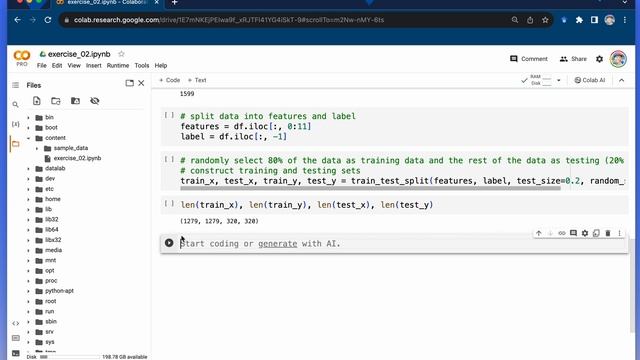
Task: Open the File menu
Action: point(42,65)
